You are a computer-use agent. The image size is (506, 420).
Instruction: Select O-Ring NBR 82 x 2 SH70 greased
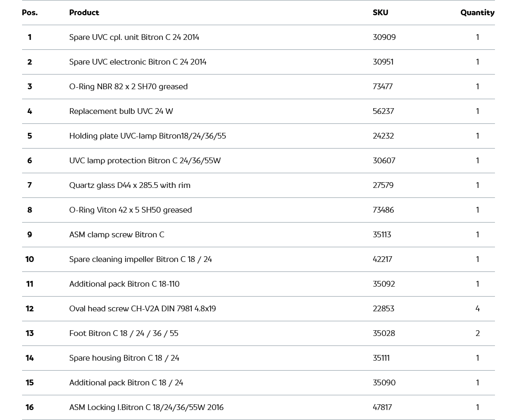pos(128,87)
